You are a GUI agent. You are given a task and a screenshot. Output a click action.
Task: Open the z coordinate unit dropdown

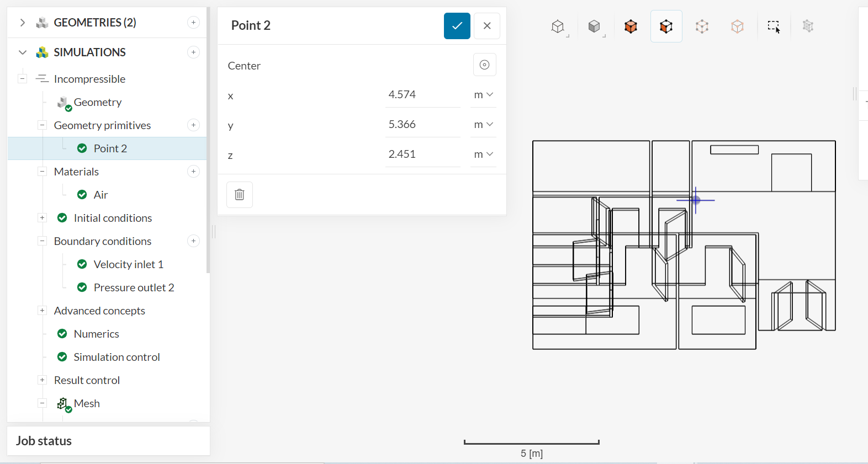point(483,154)
